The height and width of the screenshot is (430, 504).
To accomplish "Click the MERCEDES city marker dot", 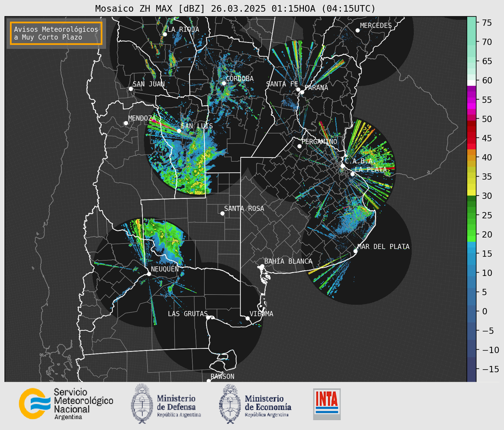I will tap(357, 31).
